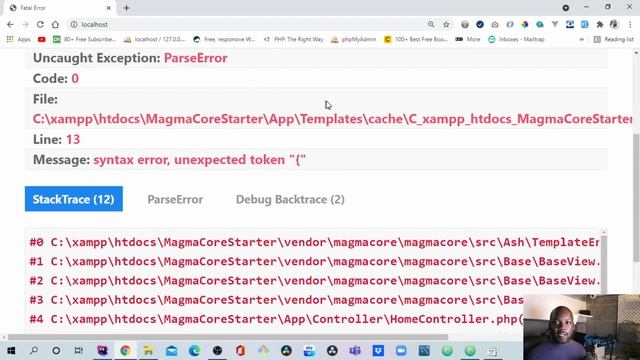Open Task View on the taskbar
The image size is (640, 360).
tap(79, 351)
